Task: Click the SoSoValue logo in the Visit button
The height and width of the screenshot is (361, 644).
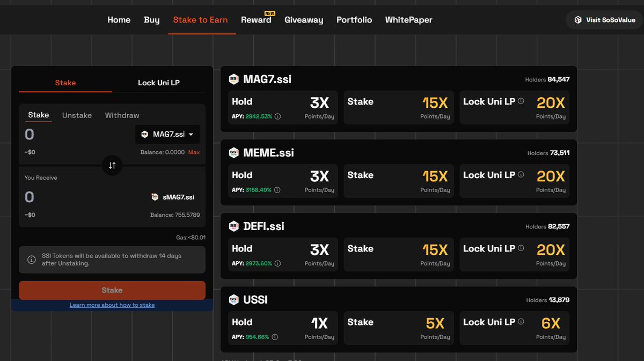Action: coord(577,19)
